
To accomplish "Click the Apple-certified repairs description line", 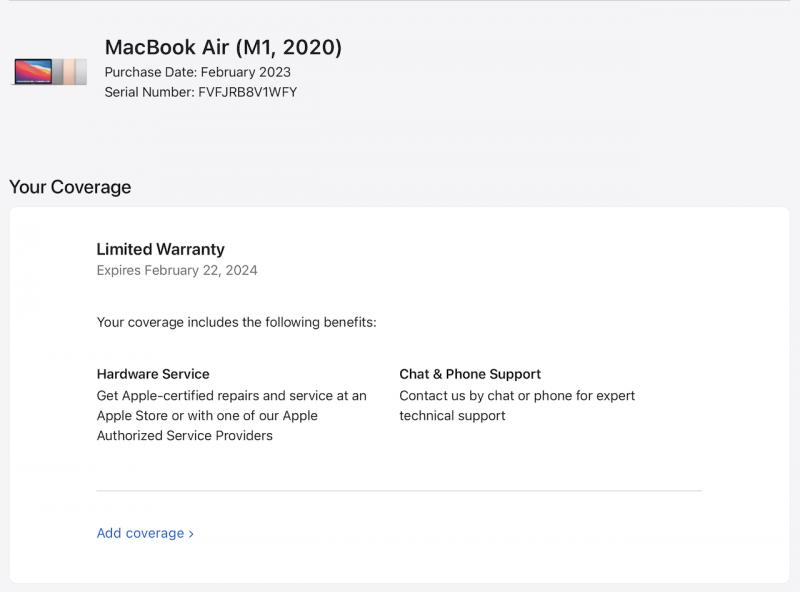I will pyautogui.click(x=231, y=396).
